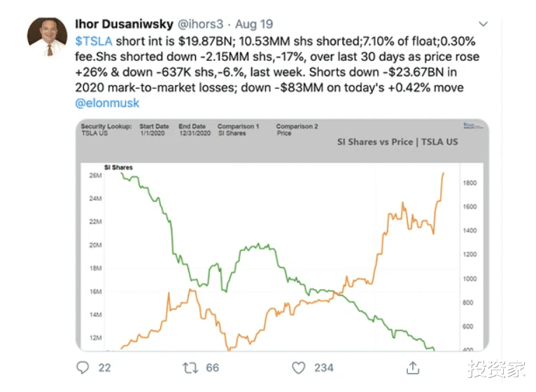536x392 pixels.
Task: Click the Security Lookup TSLA US field
Action: coord(106,129)
